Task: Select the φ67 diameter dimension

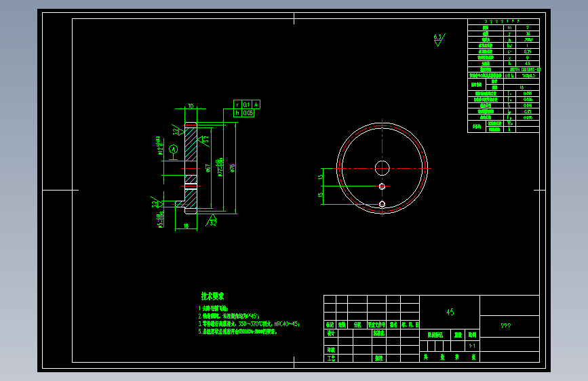Action: click(208, 168)
